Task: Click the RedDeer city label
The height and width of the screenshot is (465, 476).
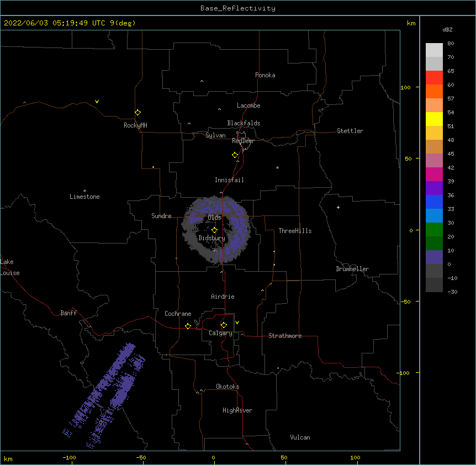Action: [243, 141]
